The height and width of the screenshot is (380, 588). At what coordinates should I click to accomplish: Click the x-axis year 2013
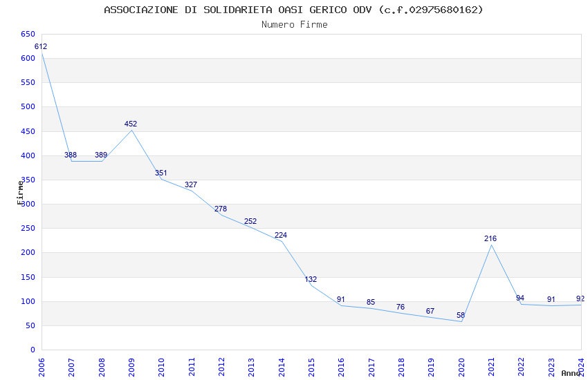click(251, 367)
